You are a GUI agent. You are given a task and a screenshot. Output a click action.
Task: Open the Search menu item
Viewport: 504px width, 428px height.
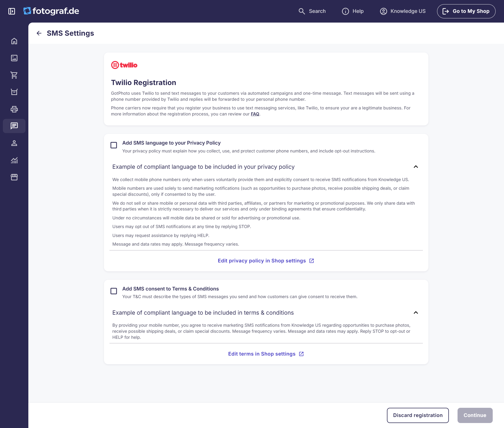(312, 11)
